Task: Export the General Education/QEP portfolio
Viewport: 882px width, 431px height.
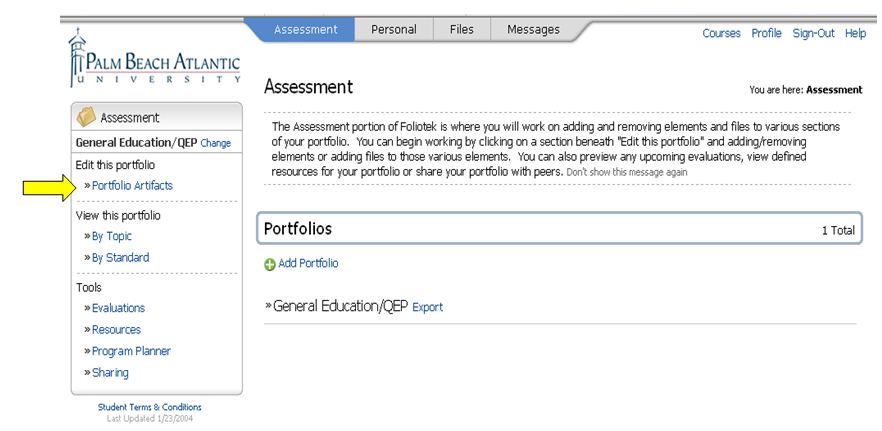Action: [427, 308]
